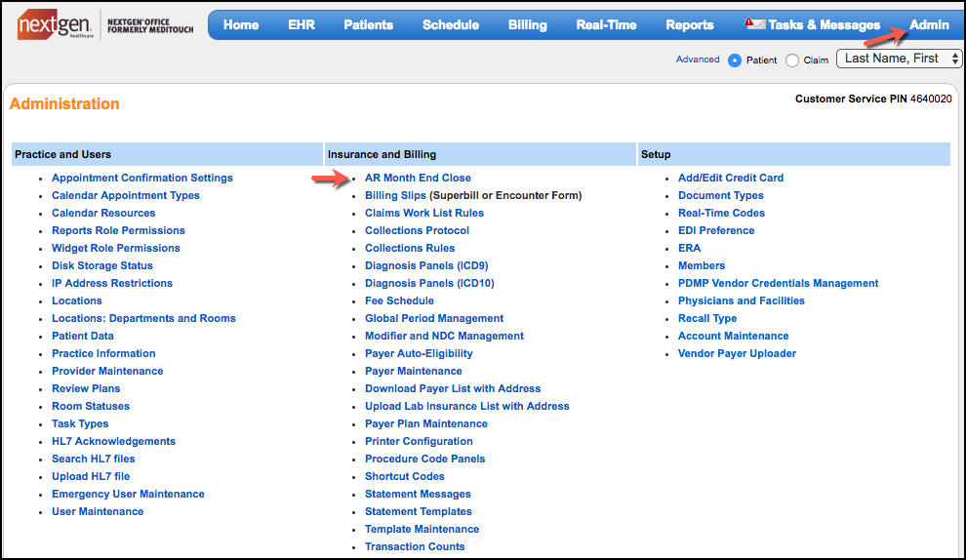The height and width of the screenshot is (560, 966).
Task: Click the NextGen Healthcare logo
Action: [57, 26]
